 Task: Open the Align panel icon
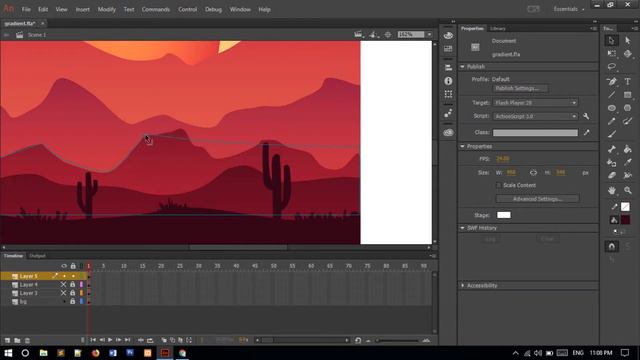tap(448, 68)
